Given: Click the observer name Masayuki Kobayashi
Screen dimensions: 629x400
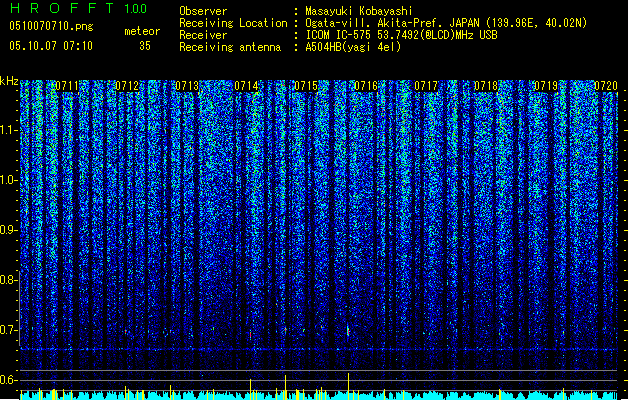Looking at the screenshot, I should click(359, 11).
